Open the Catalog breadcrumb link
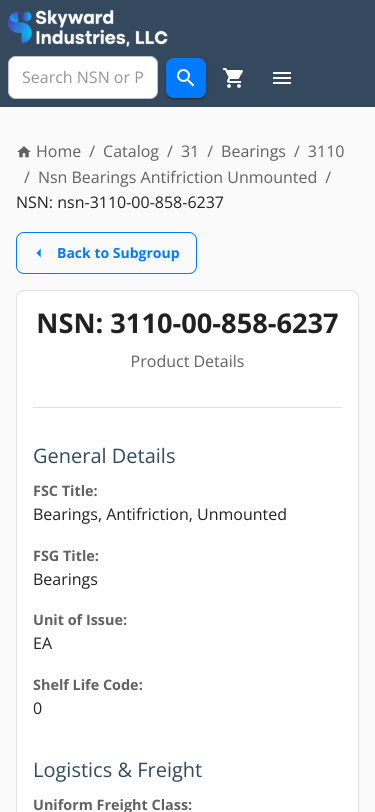Screen dimensions: 375x812 pyautogui.click(x=131, y=151)
